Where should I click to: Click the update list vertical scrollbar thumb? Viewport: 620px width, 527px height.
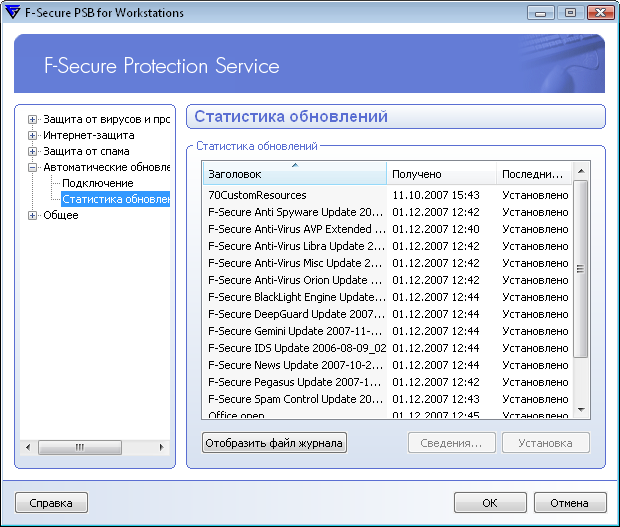point(580,269)
